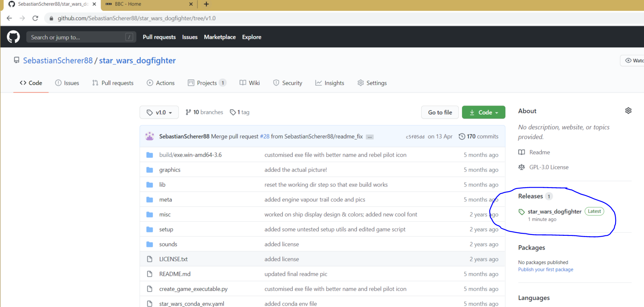Click the browser back arrow
Screen dimensions: 644x307
9,18
